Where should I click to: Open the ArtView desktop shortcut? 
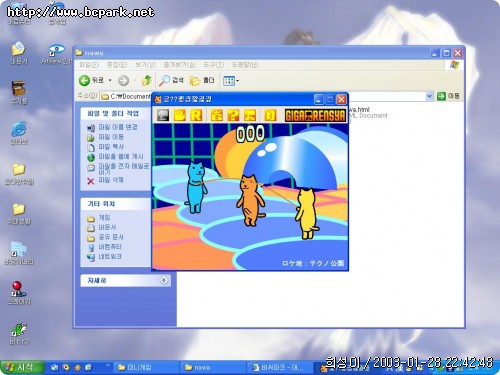point(57,54)
